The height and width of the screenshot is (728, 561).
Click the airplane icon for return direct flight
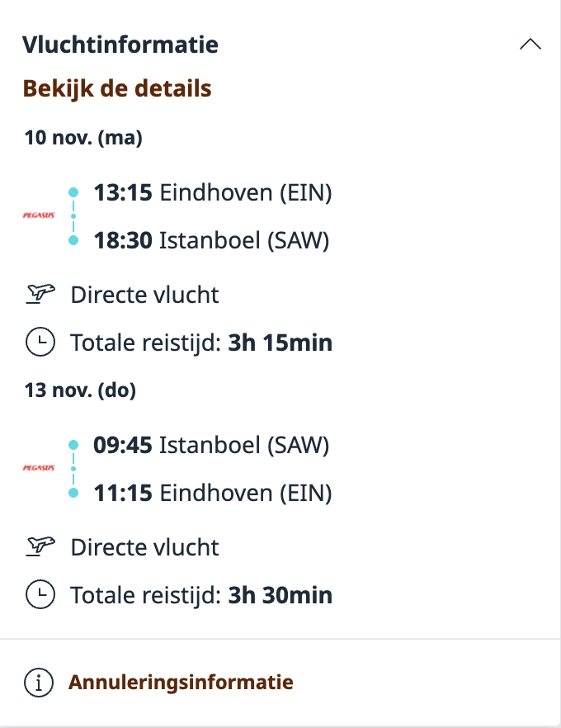[x=40, y=546]
